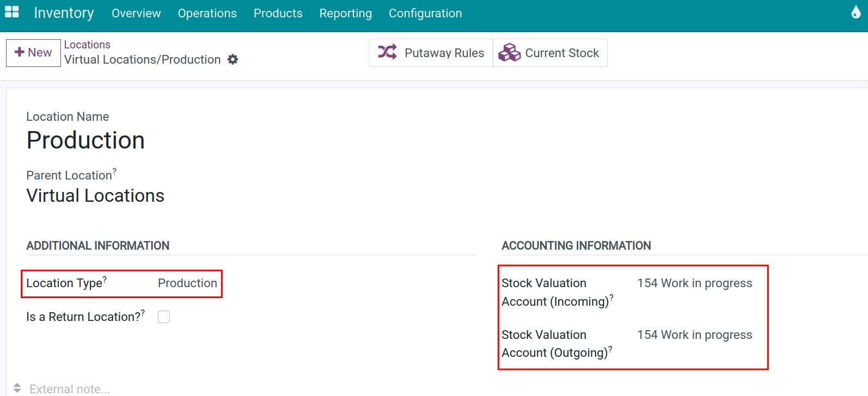
Task: Click the Location Type help question mark
Action: point(105,279)
